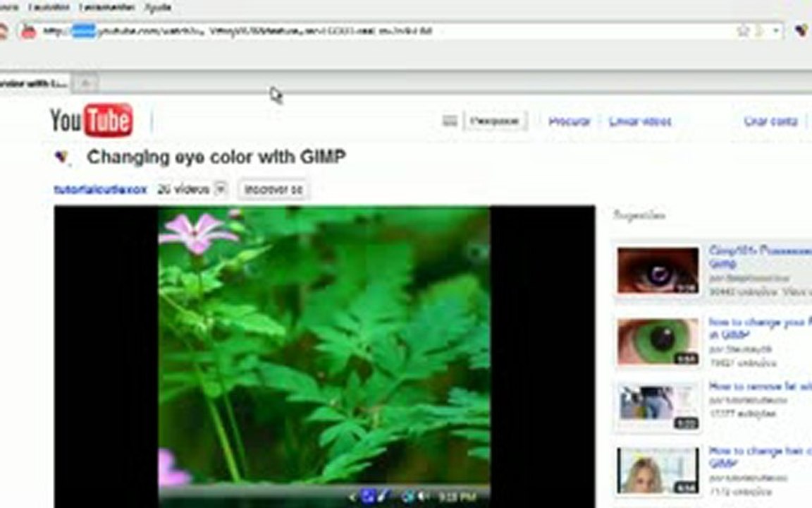Bookmark this page with the star icon
Image resolution: width=812 pixels, height=508 pixels.
743,31
